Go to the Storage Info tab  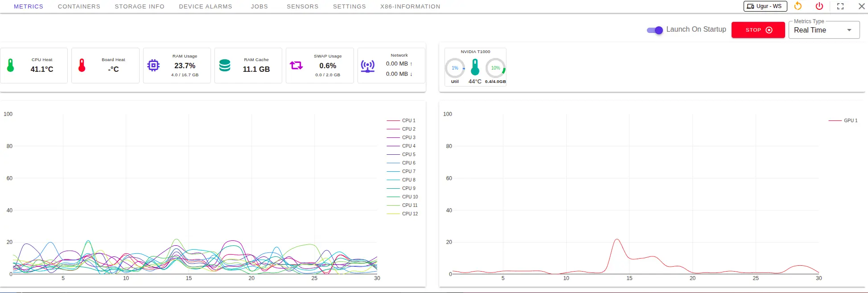point(140,7)
